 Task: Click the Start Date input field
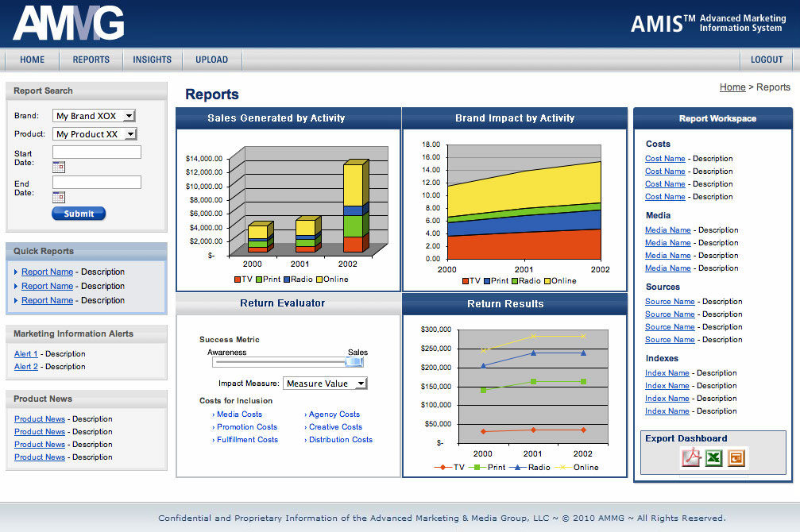click(96, 152)
